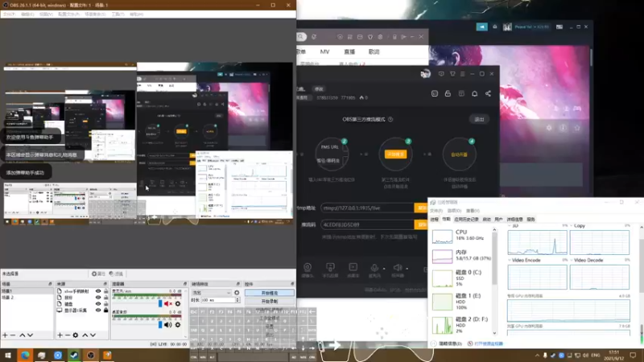Click the desktop audio volume slider handle
The width and height of the screenshot is (644, 362).
(x=160, y=325)
